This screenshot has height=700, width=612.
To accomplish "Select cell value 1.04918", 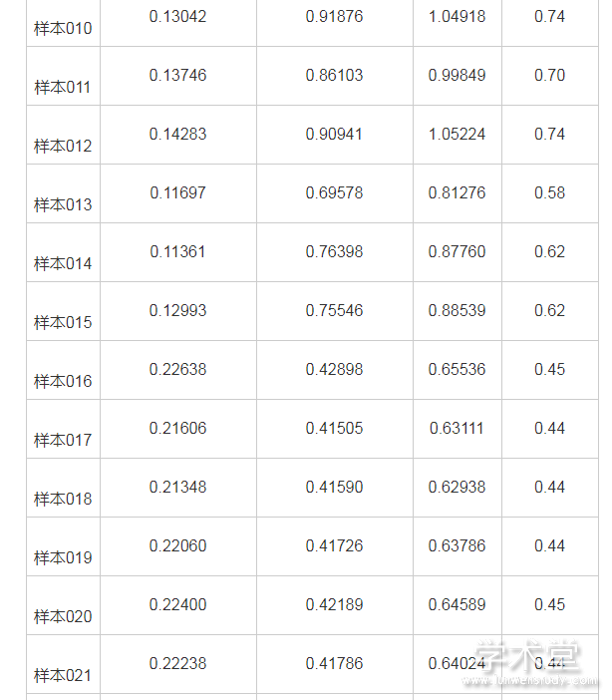I will [x=457, y=16].
